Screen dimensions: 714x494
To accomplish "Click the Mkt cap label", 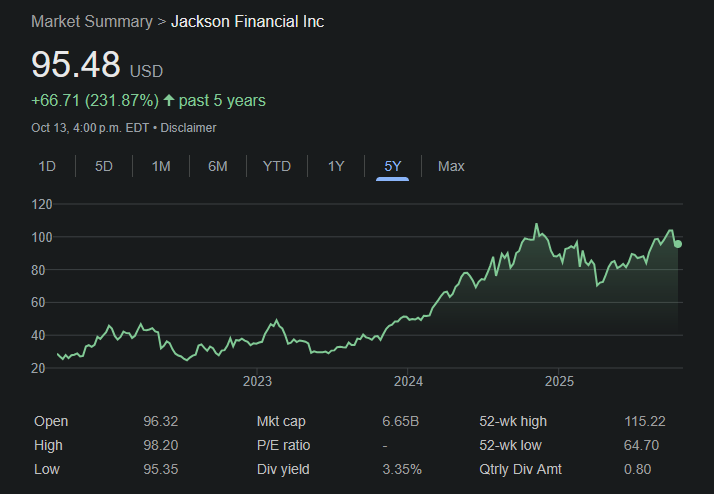I will (281, 421).
